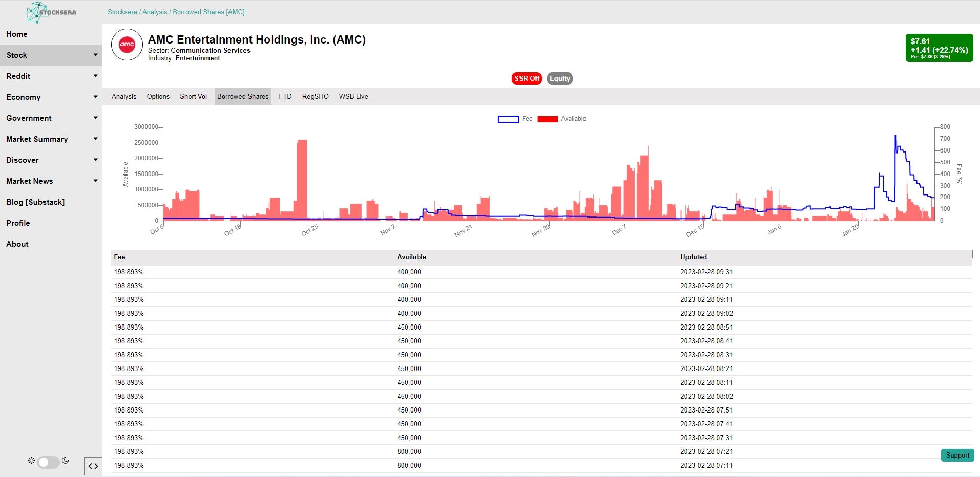Click 800,000 in the 07:11 row

point(409,465)
